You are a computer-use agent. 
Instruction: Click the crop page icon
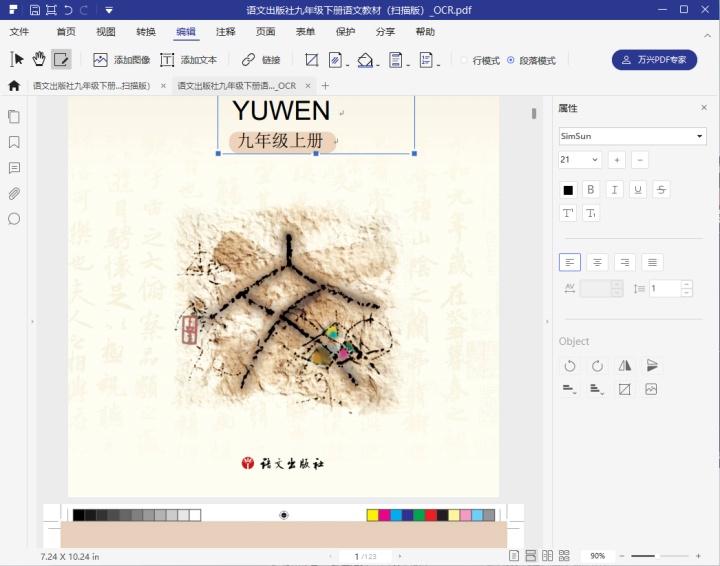click(x=311, y=60)
